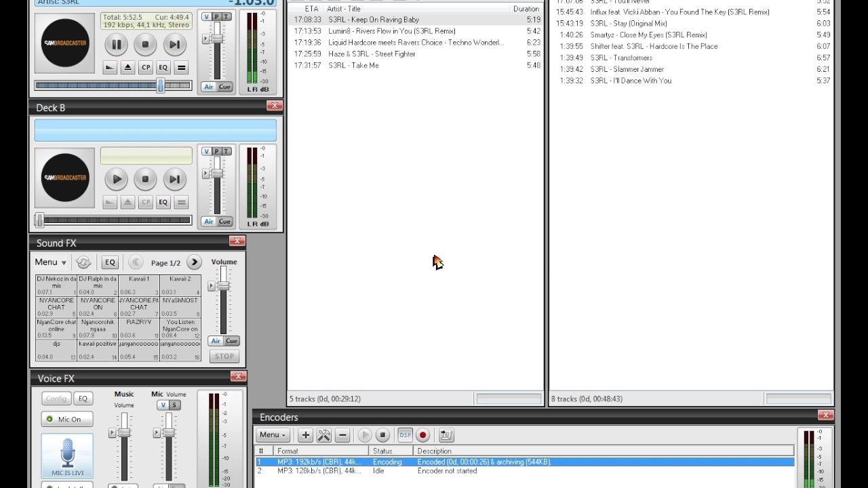Click the MIC IS LIVE microphone icon
Screen dimensions: 868x488
[x=67, y=455]
